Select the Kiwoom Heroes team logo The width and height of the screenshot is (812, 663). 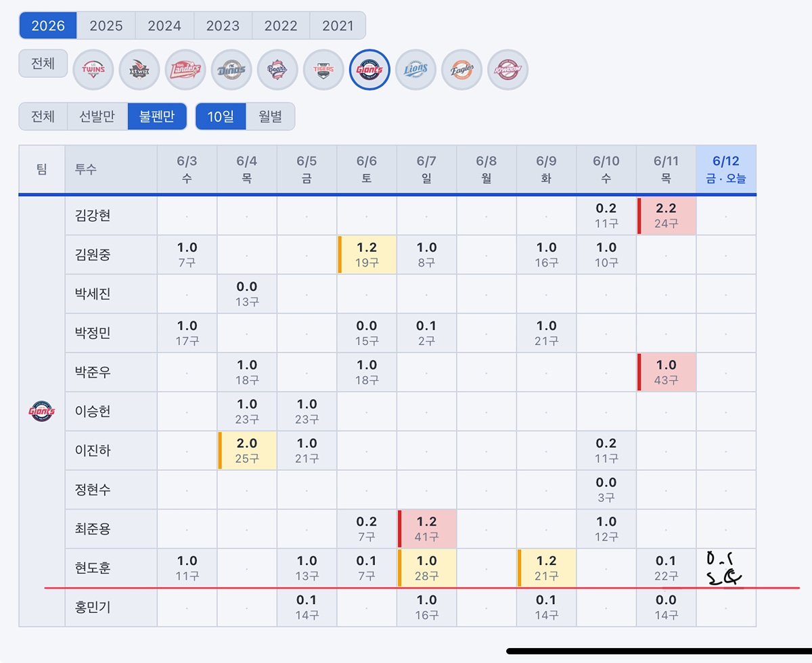pyautogui.click(x=507, y=70)
